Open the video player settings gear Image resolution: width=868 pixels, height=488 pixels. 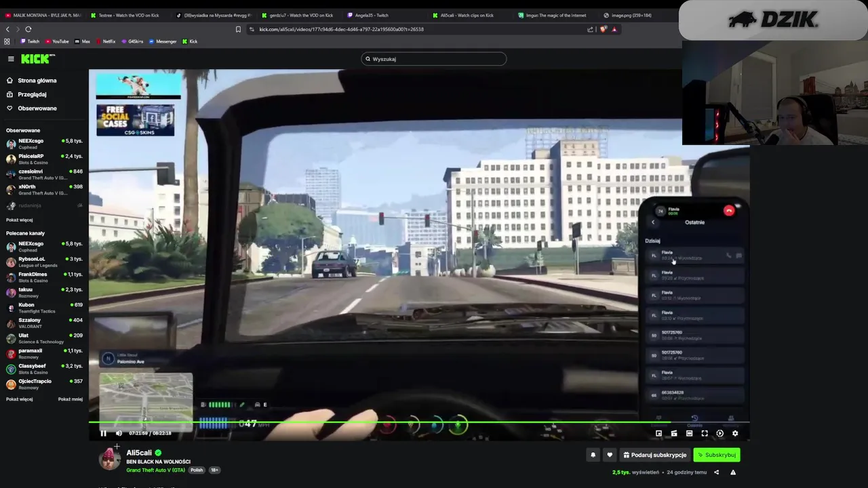(x=735, y=433)
